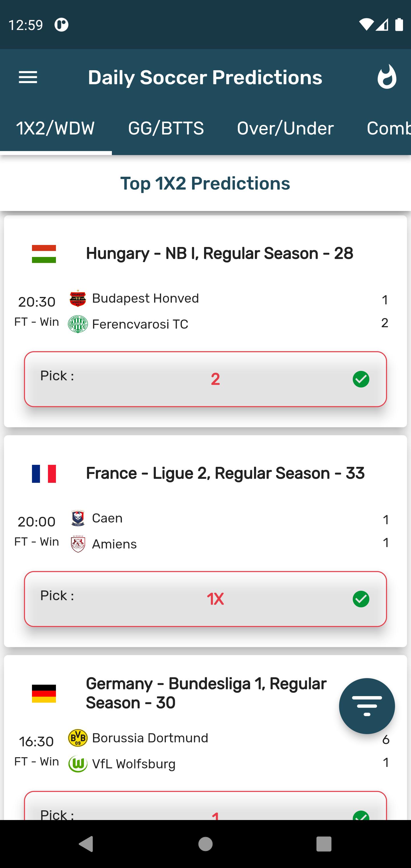Open the floating filter button
Viewport: 411px width, 868px height.
tap(367, 706)
